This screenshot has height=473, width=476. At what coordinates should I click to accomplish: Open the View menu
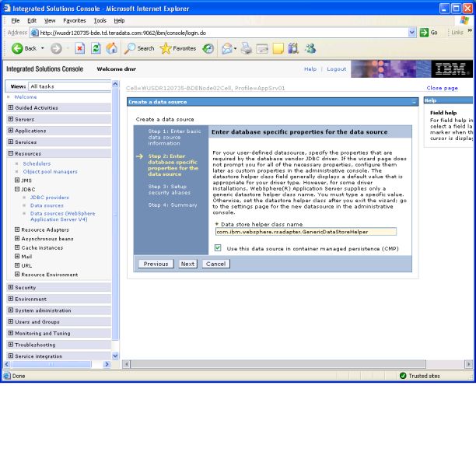click(50, 21)
